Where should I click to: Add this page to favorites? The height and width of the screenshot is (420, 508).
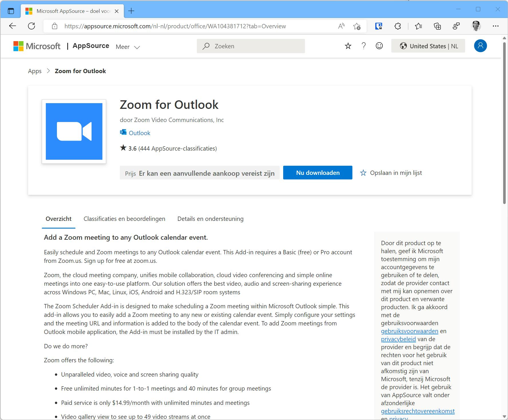point(357,26)
